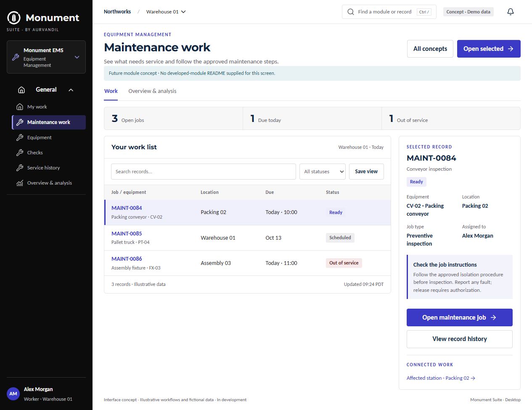Click the Location column header
Viewport: 532px width, 410px height.
pyautogui.click(x=209, y=192)
